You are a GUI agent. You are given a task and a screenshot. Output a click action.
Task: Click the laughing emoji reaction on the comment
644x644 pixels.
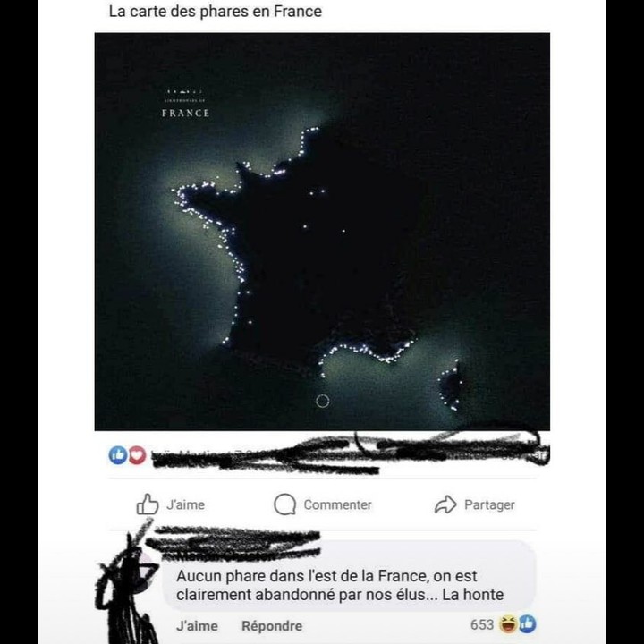coord(508,624)
